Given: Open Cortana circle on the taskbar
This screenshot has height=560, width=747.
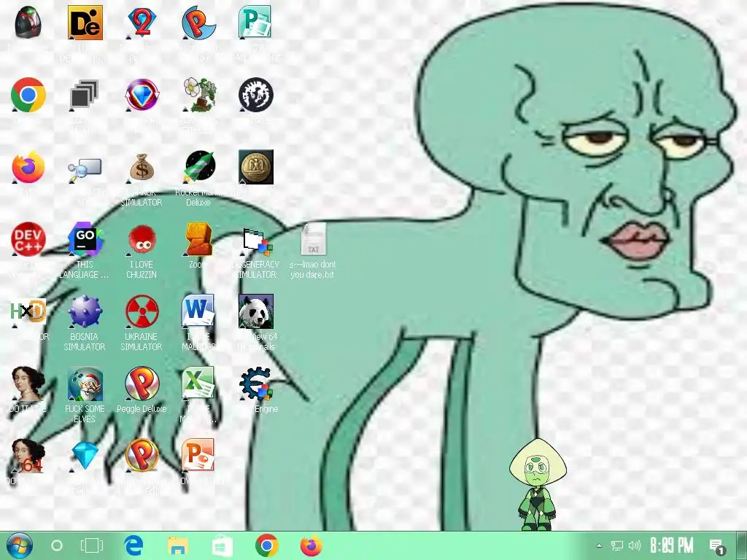Looking at the screenshot, I should tap(57, 545).
